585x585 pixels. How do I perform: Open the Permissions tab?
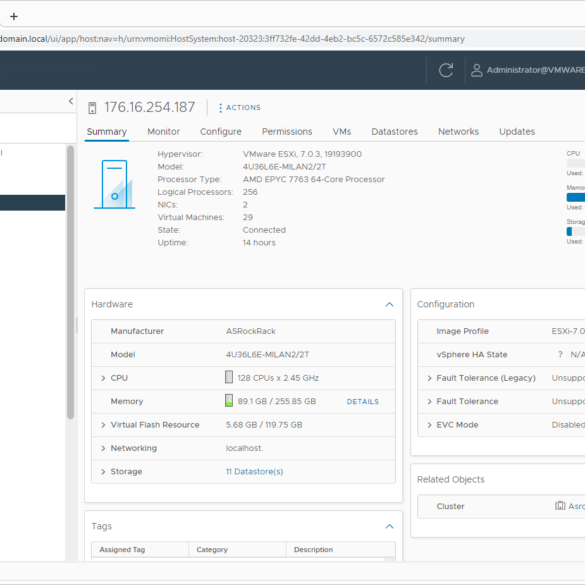click(x=287, y=132)
